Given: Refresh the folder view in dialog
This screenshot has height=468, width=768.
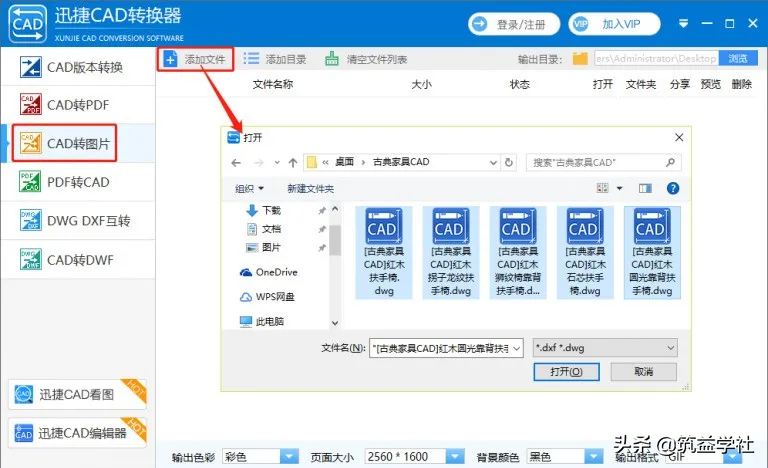Looking at the screenshot, I should (508, 162).
